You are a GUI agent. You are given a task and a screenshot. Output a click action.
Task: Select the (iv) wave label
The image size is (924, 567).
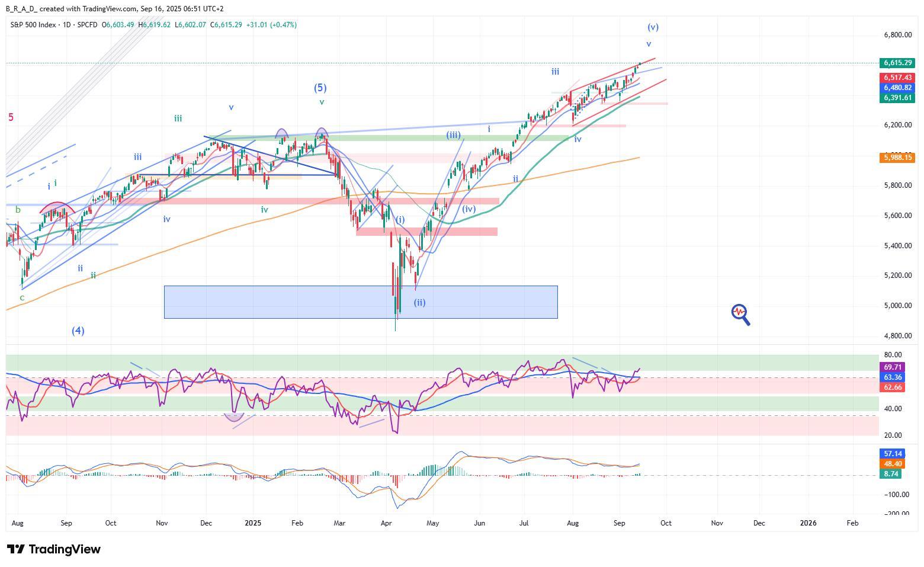pyautogui.click(x=469, y=209)
